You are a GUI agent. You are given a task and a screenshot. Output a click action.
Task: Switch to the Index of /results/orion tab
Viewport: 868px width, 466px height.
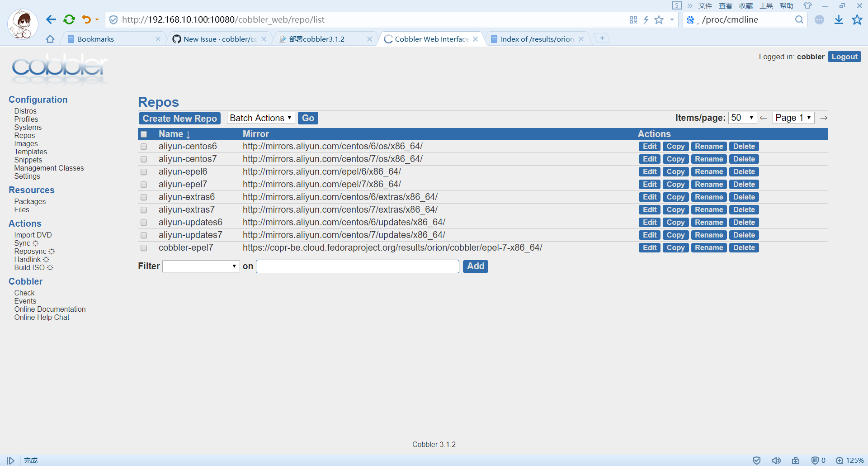point(535,39)
